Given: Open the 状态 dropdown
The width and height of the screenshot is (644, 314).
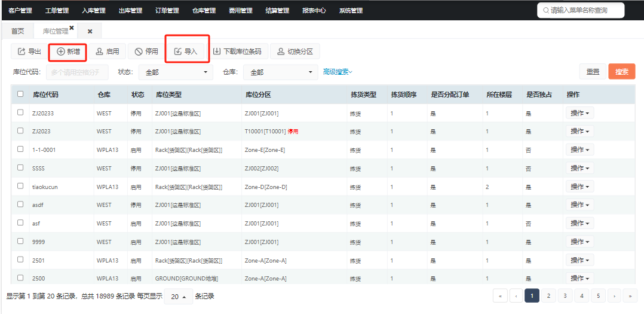Looking at the screenshot, I should tap(176, 72).
